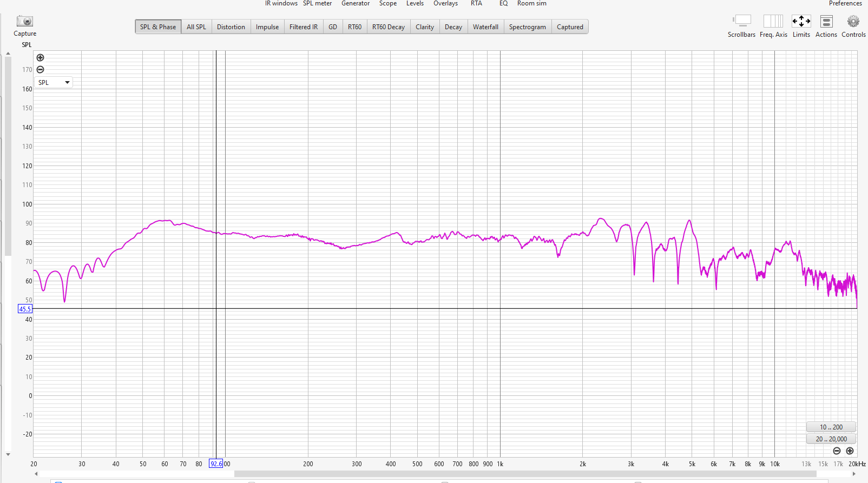Click the 92.6 frequency cursor readout

(x=216, y=464)
